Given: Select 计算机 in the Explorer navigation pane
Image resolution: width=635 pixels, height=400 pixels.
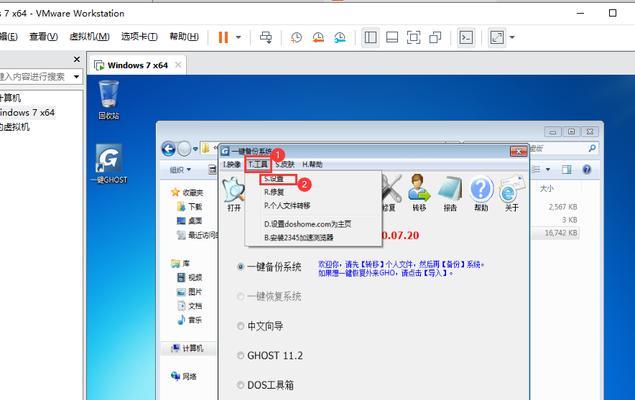Looking at the screenshot, I should (x=187, y=348).
